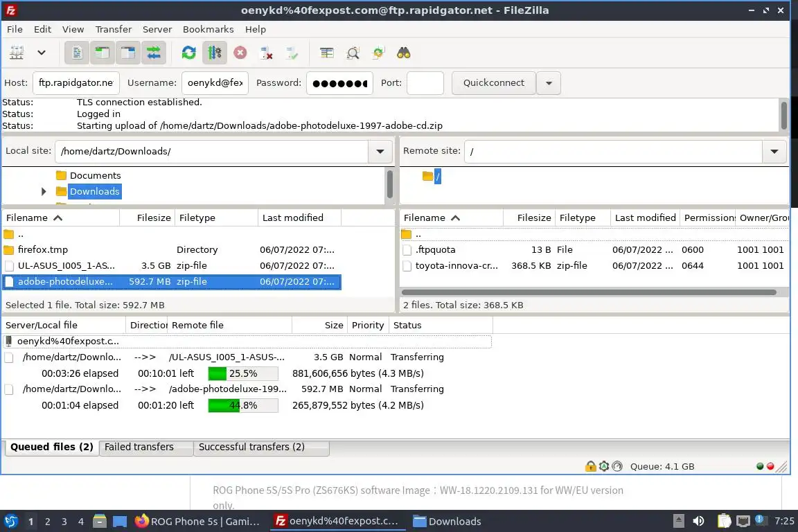Sort local files by Filename column
This screenshot has width=798, height=532.
coord(60,218)
